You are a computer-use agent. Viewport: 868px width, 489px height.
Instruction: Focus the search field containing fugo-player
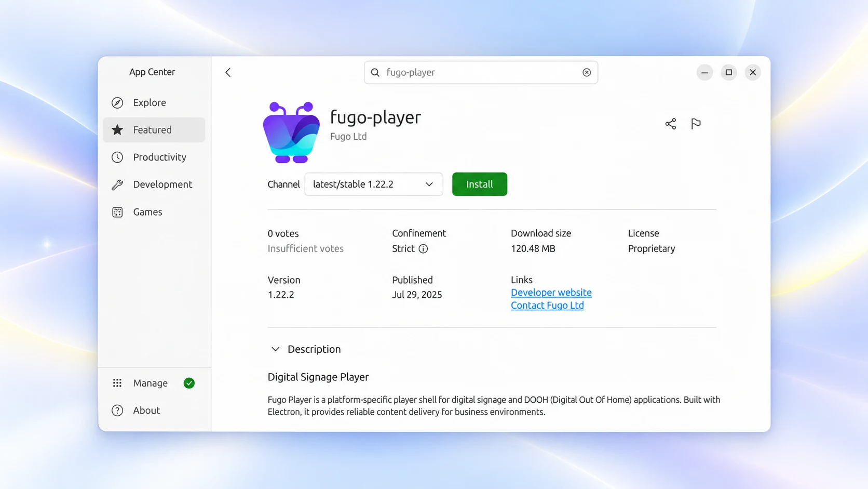(481, 72)
